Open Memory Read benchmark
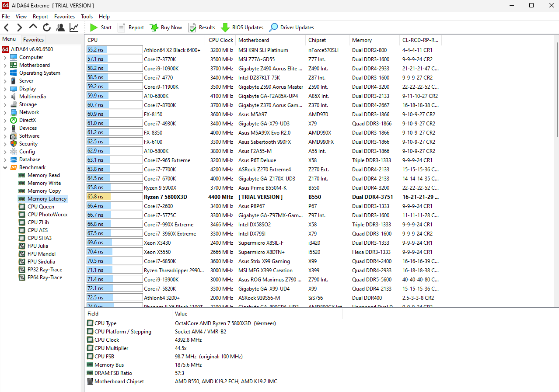Viewport: 559px width, 392px height. tap(39, 175)
